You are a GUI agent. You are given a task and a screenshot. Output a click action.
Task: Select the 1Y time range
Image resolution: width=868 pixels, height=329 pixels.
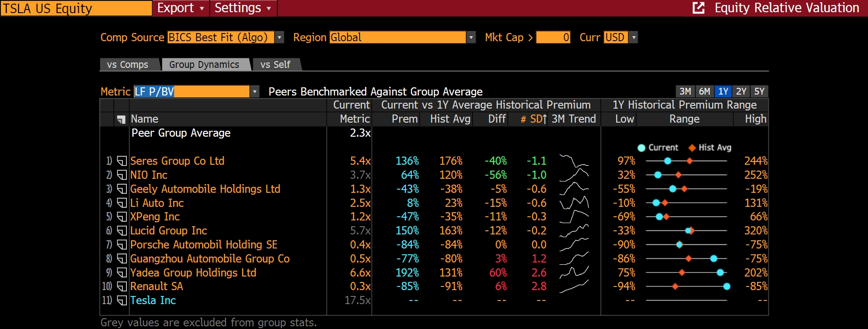pos(723,91)
